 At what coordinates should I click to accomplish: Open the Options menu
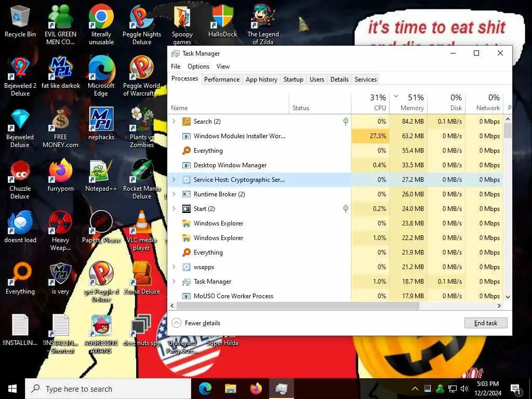pyautogui.click(x=198, y=66)
